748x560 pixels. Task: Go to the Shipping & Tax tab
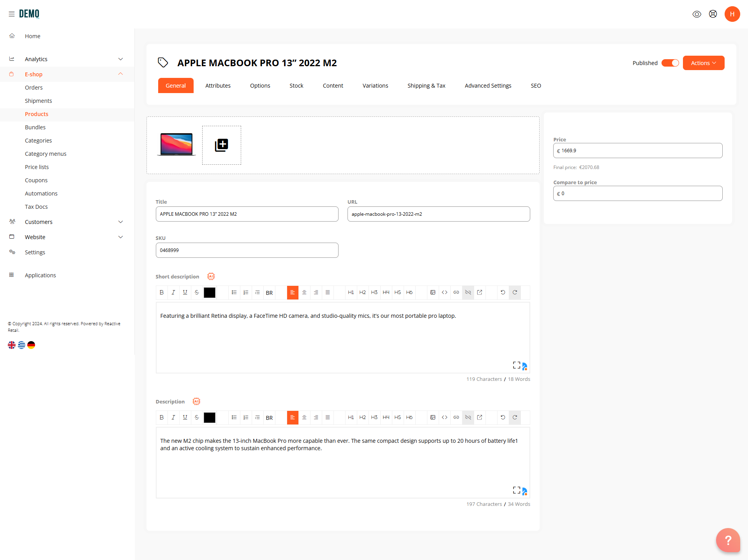click(x=426, y=86)
